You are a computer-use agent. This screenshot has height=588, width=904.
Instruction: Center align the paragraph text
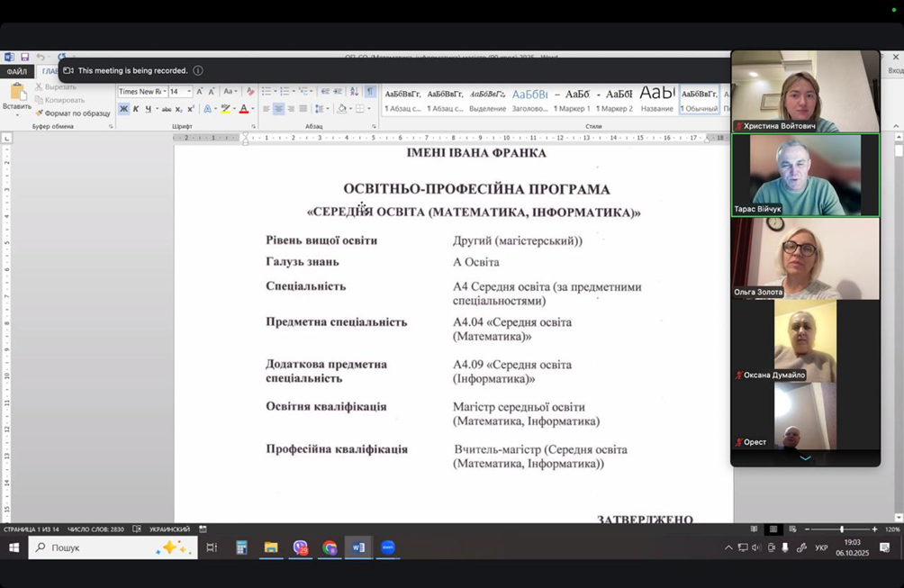279,109
